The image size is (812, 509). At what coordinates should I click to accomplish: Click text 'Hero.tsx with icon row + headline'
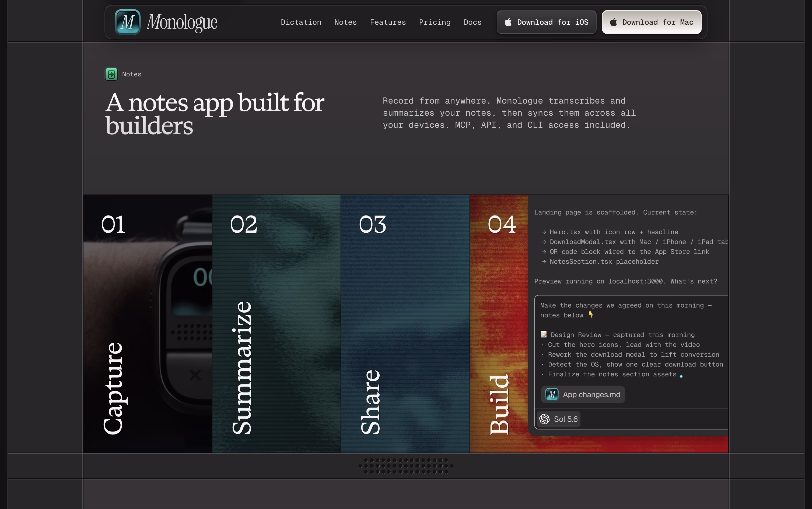pos(614,232)
